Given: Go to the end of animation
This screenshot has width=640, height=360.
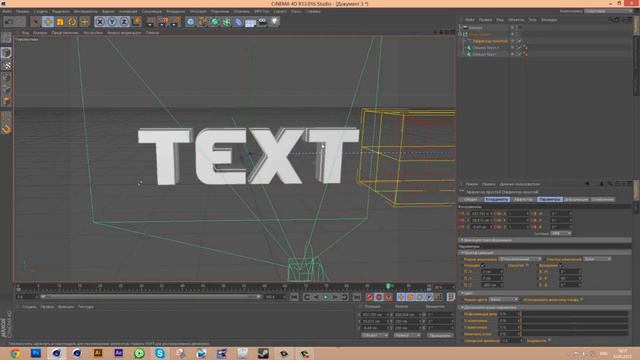Looking at the screenshot, I should (356, 297).
